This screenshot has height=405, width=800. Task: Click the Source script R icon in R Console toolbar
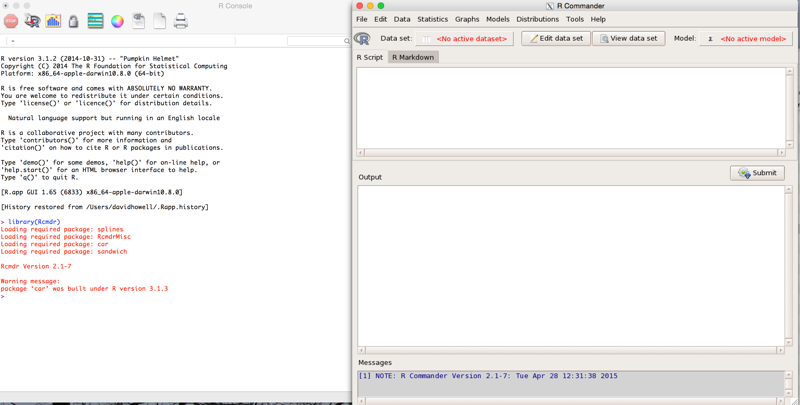pos(32,21)
